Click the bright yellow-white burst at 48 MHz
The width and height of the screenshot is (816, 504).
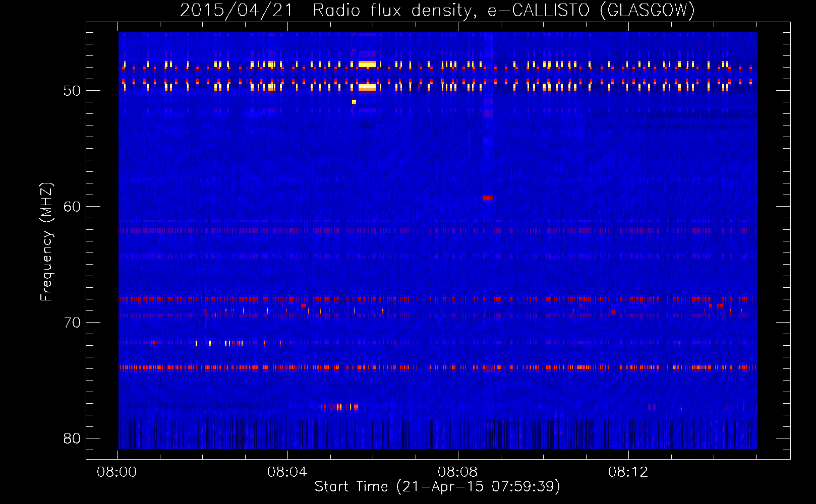point(367,64)
